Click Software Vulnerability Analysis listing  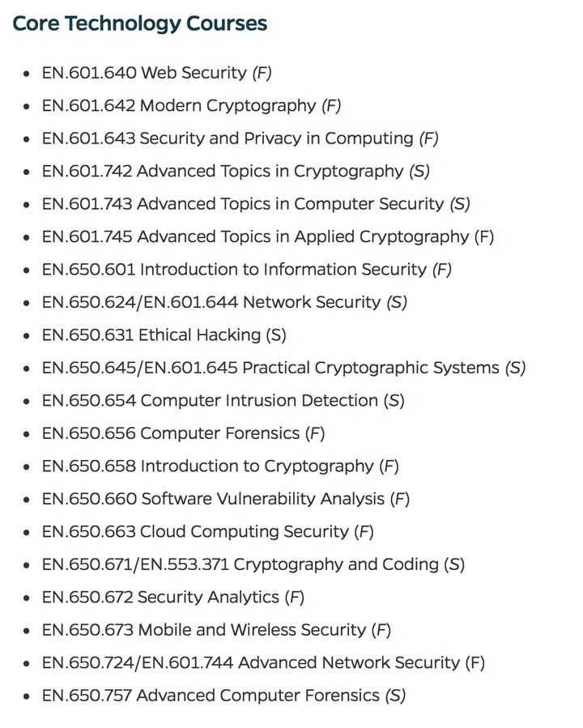(x=225, y=499)
